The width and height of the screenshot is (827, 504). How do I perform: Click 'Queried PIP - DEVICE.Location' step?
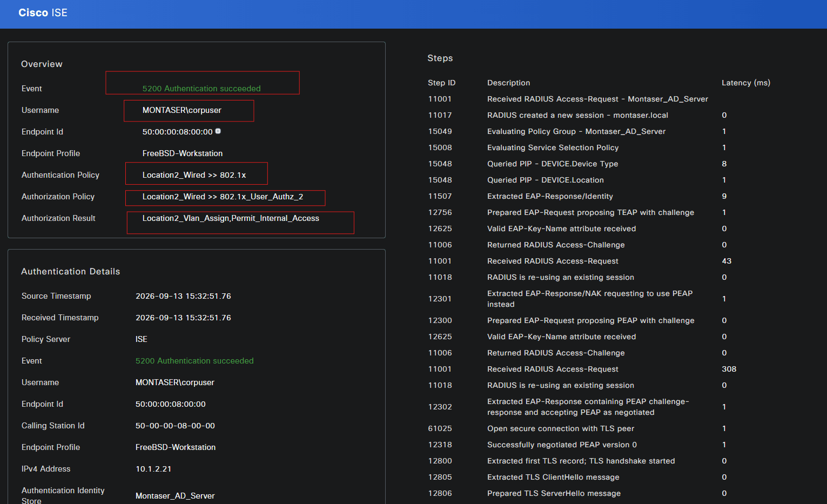[546, 180]
